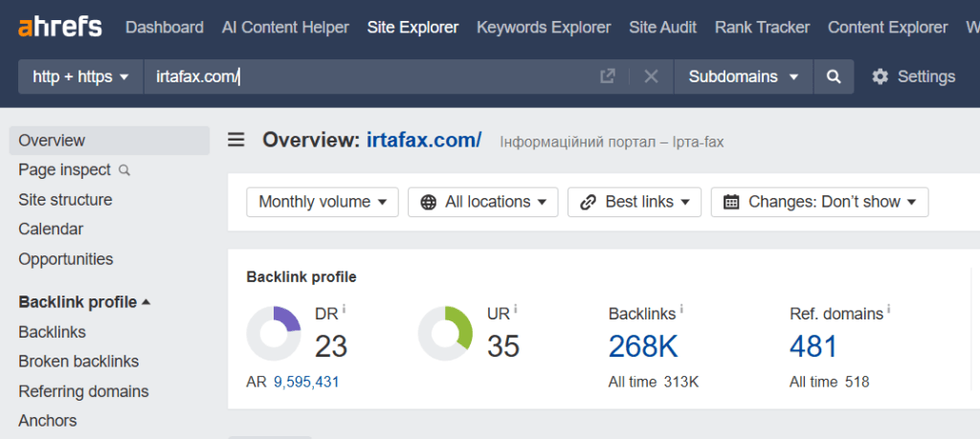
Task: Click the UR value 35
Action: coord(503,346)
